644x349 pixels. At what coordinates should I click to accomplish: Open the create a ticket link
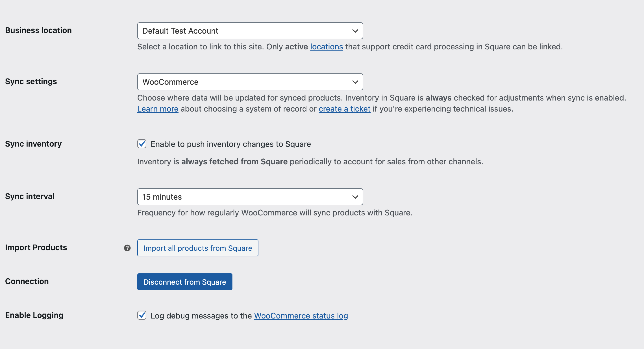[344, 109]
